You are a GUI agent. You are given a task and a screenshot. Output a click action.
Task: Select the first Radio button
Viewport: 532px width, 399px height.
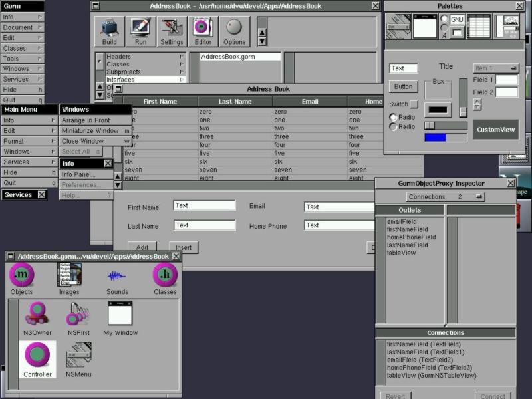(x=394, y=118)
